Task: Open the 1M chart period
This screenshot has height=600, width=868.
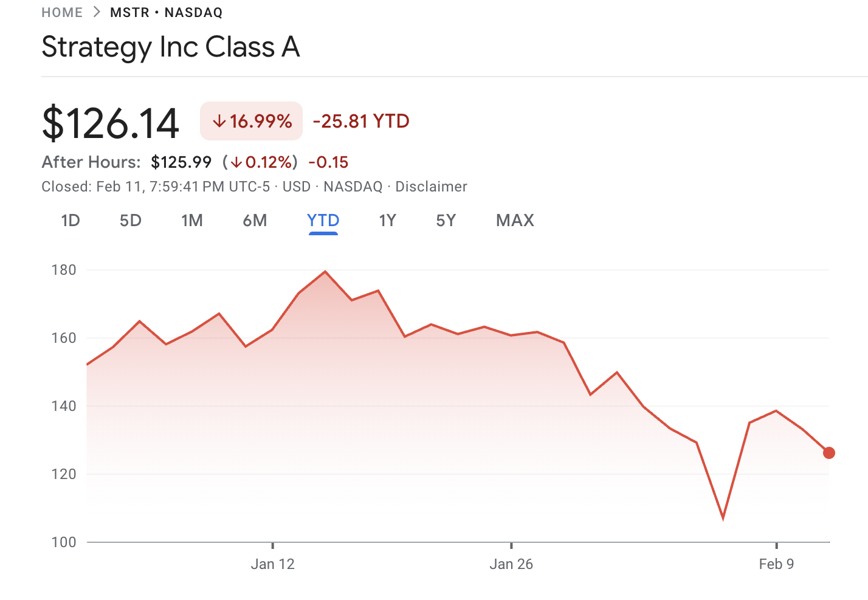Action: click(192, 221)
